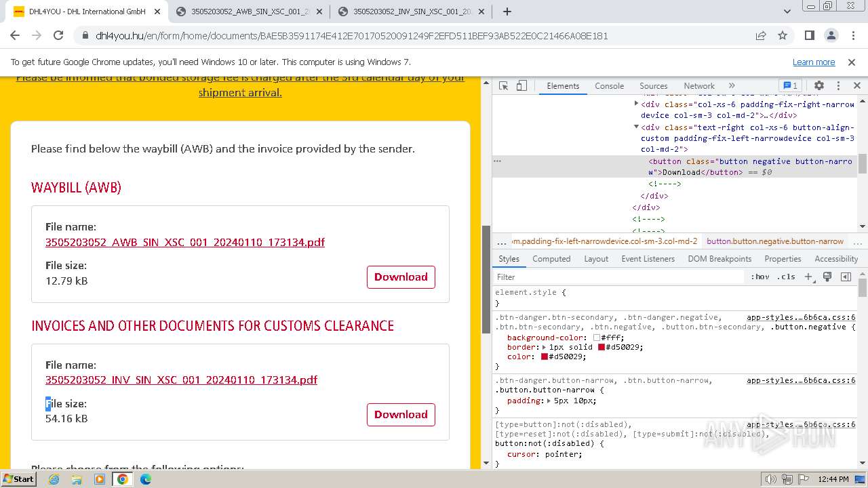The image size is (868, 488).
Task: Close the DevTools panel
Action: (x=856, y=86)
